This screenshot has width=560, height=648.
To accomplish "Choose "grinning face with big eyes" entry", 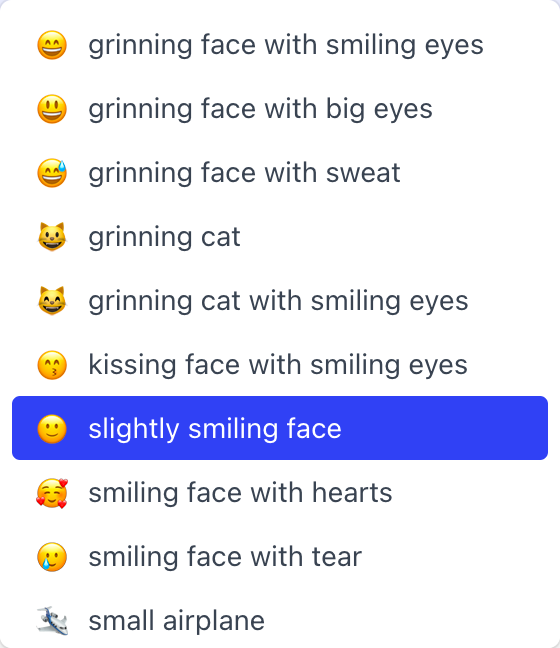I will click(x=260, y=110).
